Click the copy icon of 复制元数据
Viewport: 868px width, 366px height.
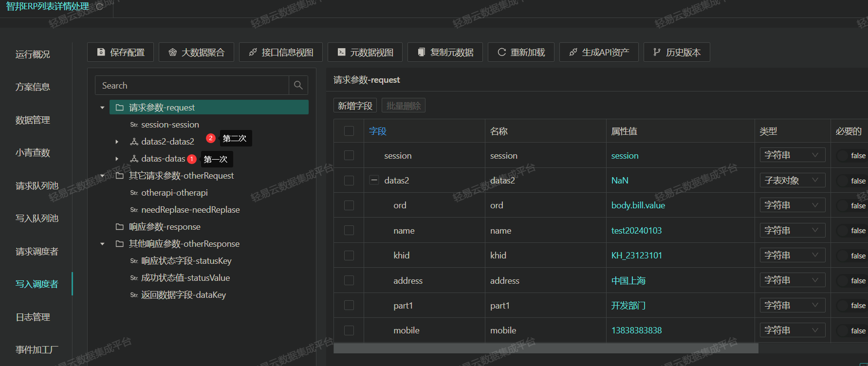coord(422,52)
